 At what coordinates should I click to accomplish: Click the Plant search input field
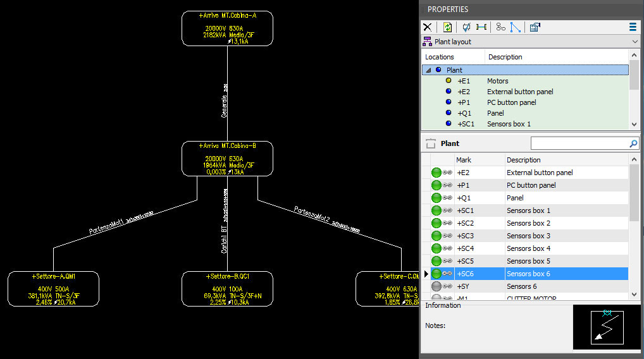[x=579, y=143]
